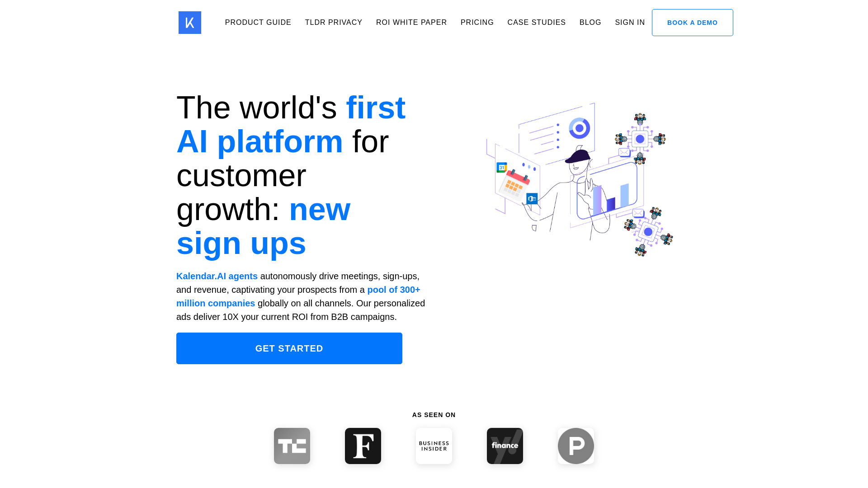Click the TechCrunch media icon
The height and width of the screenshot is (488, 868).
click(292, 446)
